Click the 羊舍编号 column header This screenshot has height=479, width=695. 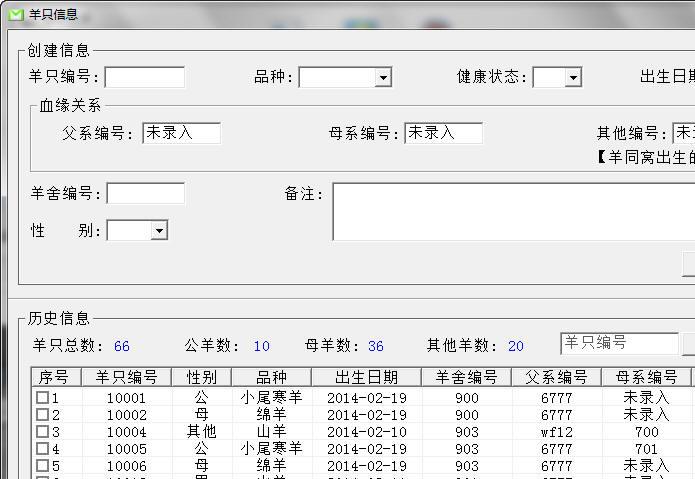pos(466,377)
